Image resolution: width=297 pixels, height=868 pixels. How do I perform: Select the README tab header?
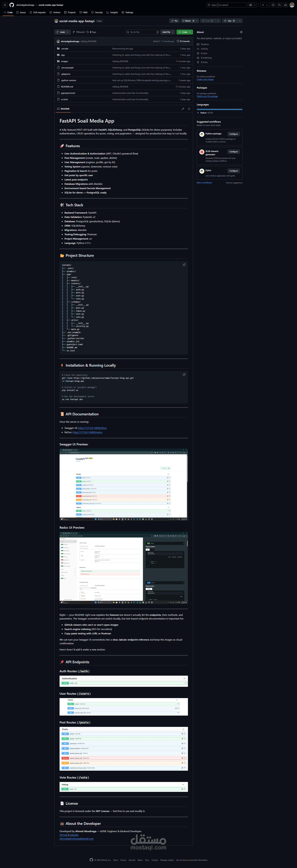(x=63, y=109)
